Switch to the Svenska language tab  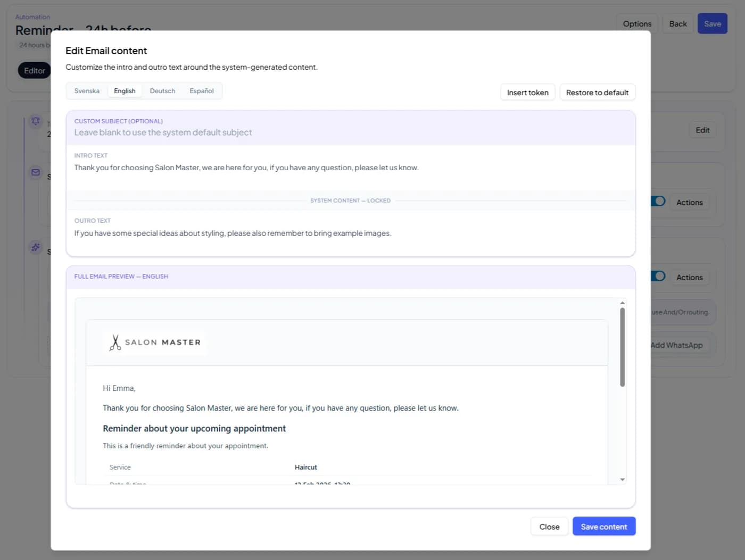point(87,90)
